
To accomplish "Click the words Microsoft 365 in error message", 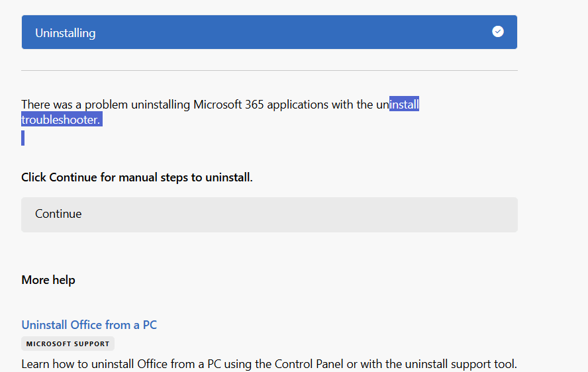I will (228, 104).
